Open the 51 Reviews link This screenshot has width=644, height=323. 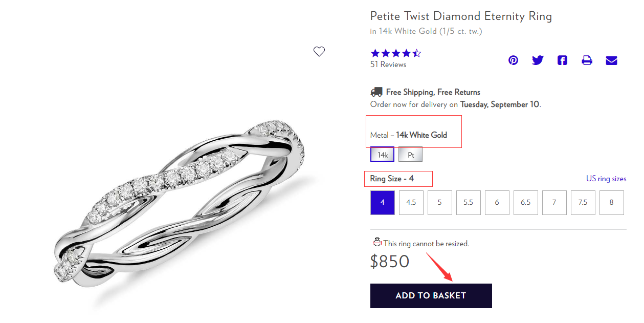[x=388, y=64]
